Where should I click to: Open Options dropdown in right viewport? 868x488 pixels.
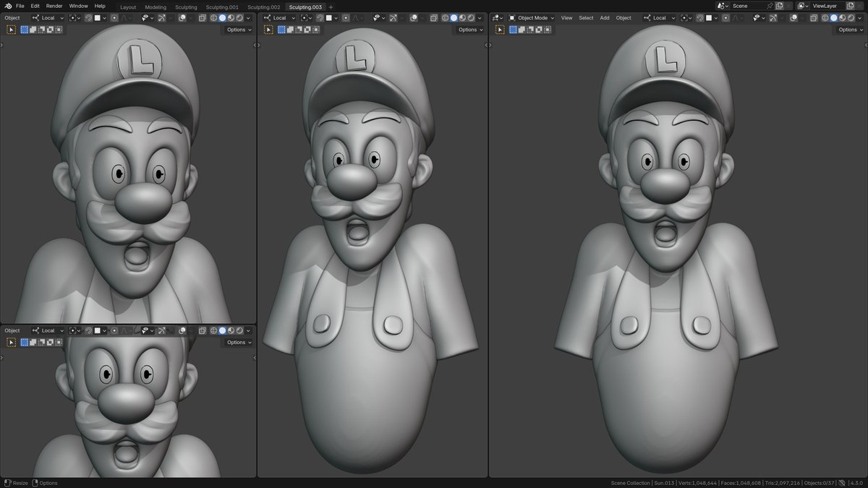coord(851,30)
